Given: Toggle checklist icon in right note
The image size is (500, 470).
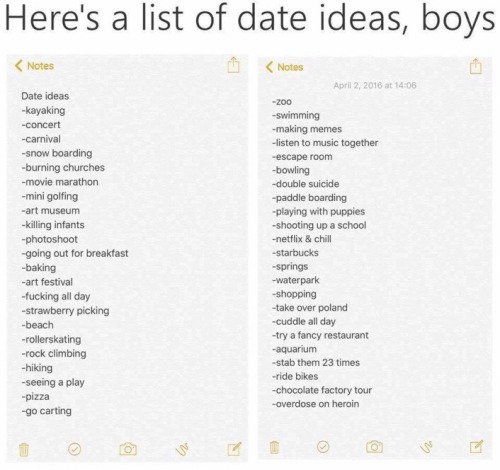Looking at the screenshot, I should coord(323,446).
